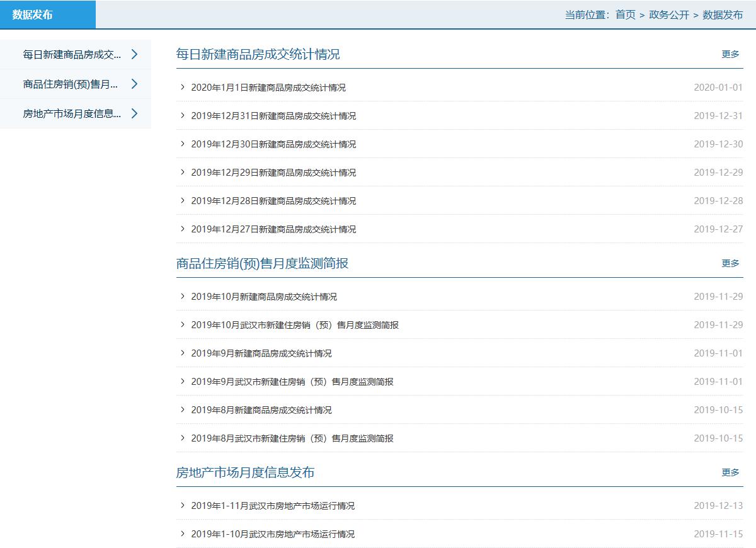Screen dimensions: 756x548
Task: Open 更多 for 每日新建商品房成交统计情况
Action: (x=730, y=54)
